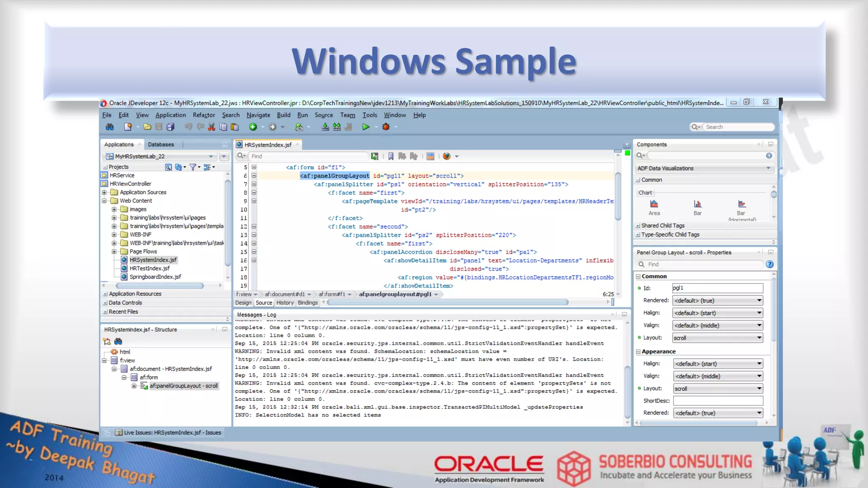Select HRTestIndex.jsf in project tree
The image size is (868, 488).
(x=149, y=268)
